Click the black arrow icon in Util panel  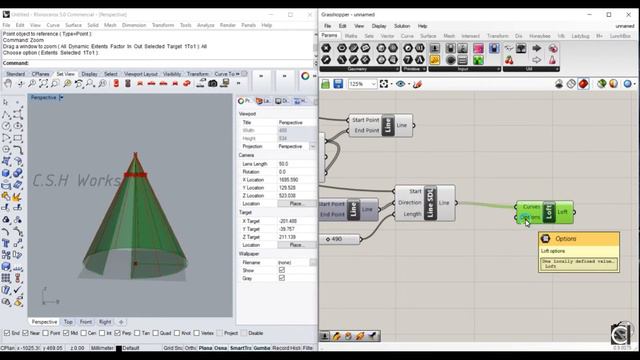537,49
